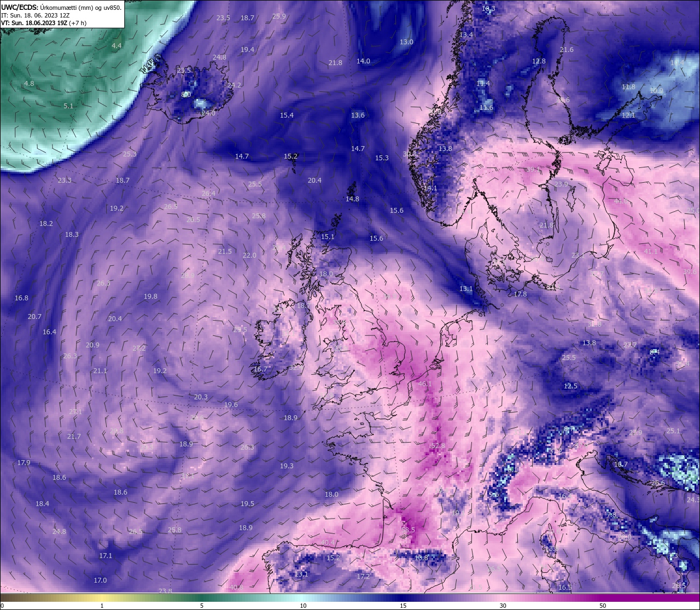This screenshot has height=610, width=700.
Task: Click the 19.8 value in the Atlantic
Action: [150, 297]
